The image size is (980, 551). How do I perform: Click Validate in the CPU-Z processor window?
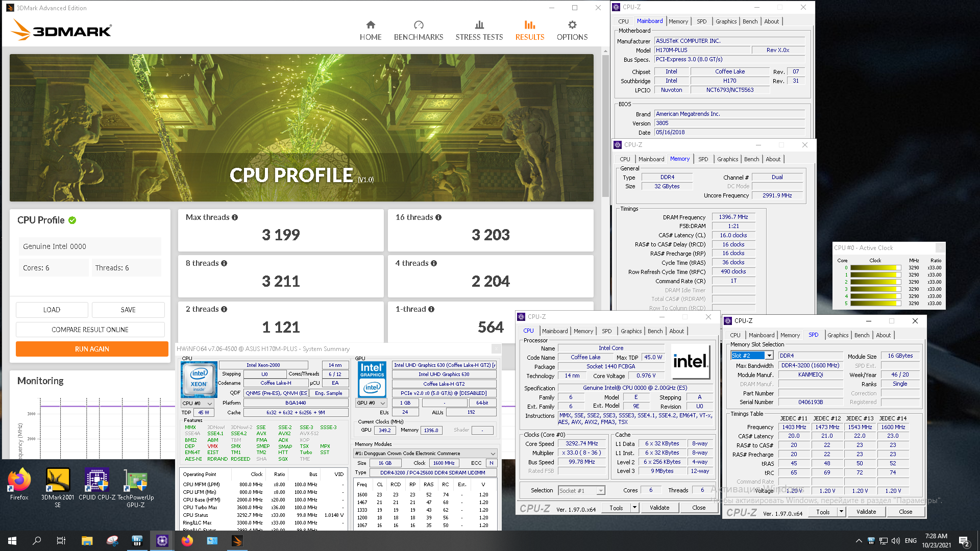pos(659,508)
